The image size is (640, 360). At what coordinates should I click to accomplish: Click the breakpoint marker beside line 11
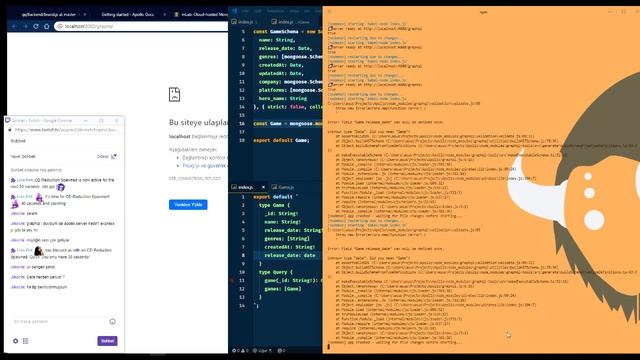pos(232,280)
